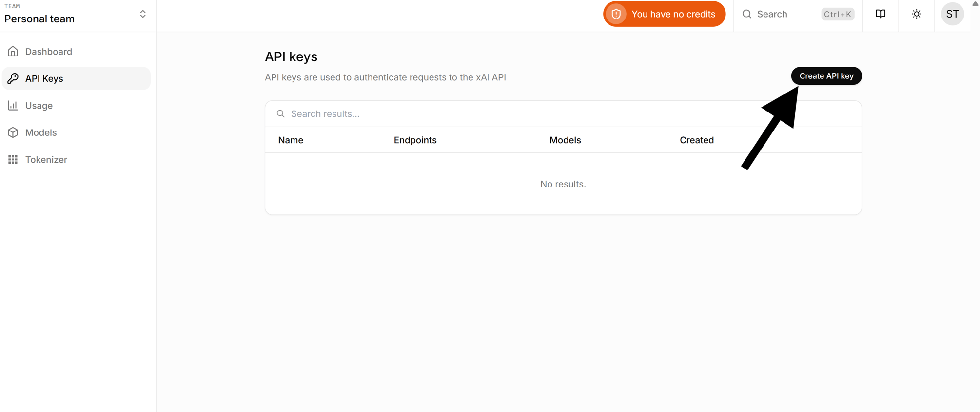Click the Name column header

point(291,140)
